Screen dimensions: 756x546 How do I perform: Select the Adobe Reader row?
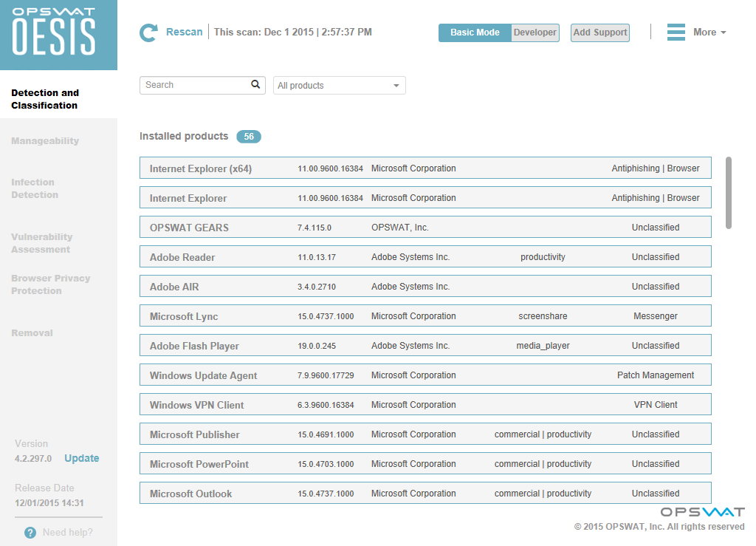pos(425,256)
